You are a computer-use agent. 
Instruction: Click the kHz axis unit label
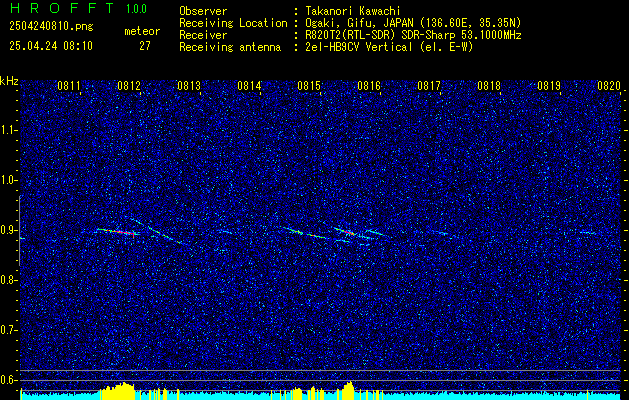pyautogui.click(x=9, y=81)
